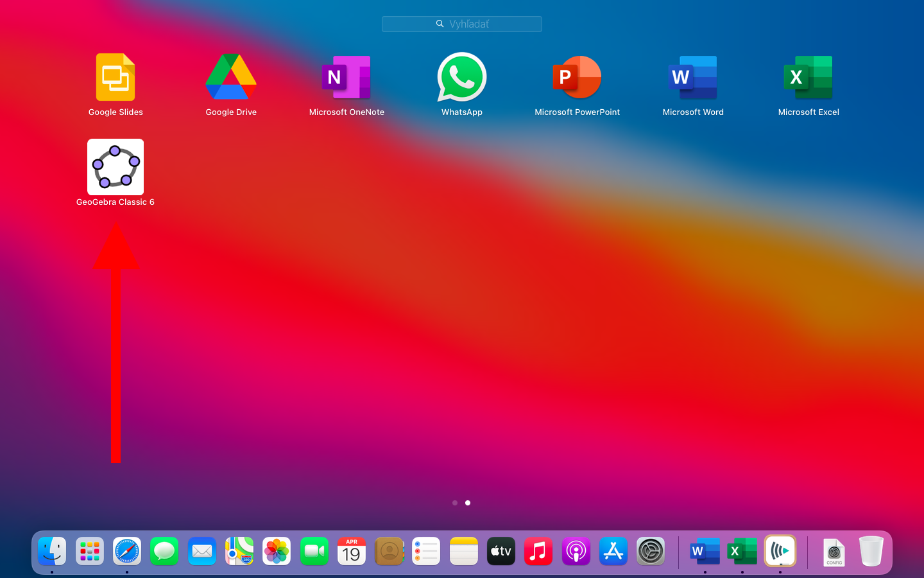Screen dimensions: 924x578
Task: Open Google Drive app
Action: tap(231, 78)
